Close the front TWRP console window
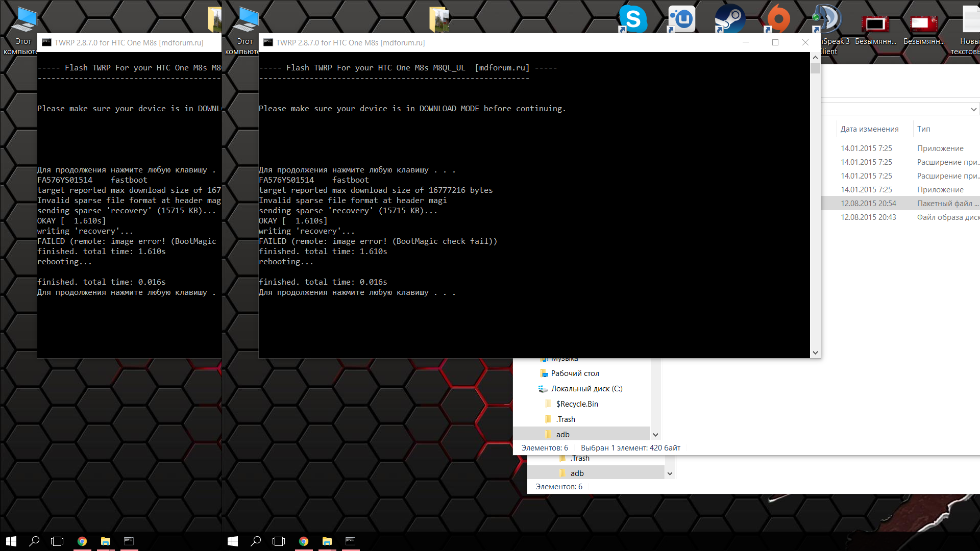 [805, 42]
